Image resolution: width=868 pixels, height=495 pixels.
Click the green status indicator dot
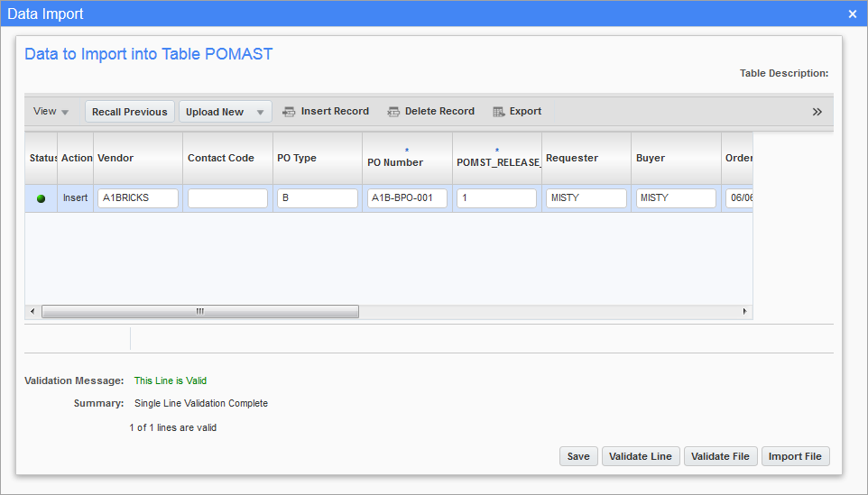41,198
